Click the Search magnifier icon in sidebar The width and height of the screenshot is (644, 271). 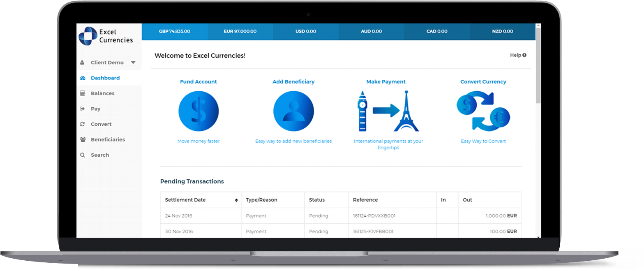coord(83,155)
